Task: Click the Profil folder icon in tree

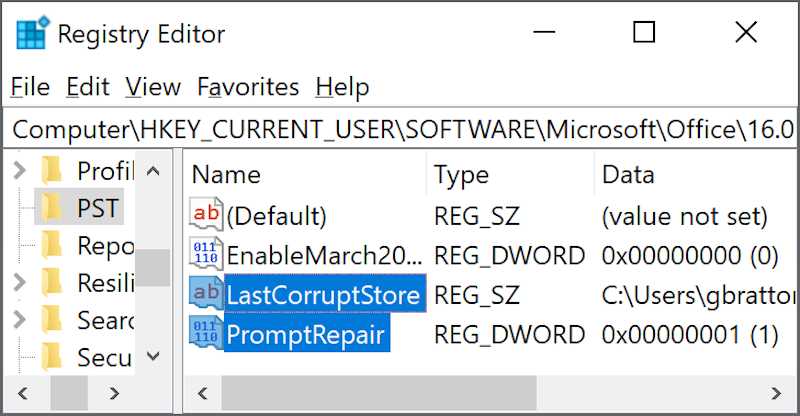Action: point(53,170)
